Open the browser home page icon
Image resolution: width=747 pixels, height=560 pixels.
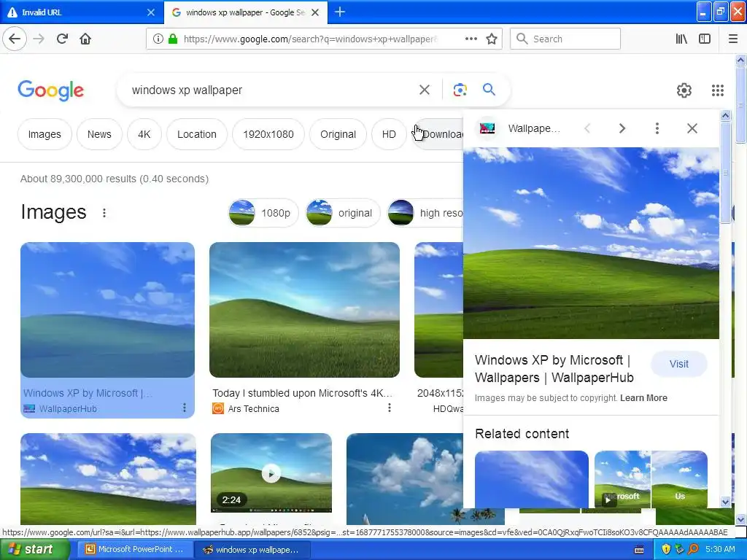pyautogui.click(x=85, y=39)
